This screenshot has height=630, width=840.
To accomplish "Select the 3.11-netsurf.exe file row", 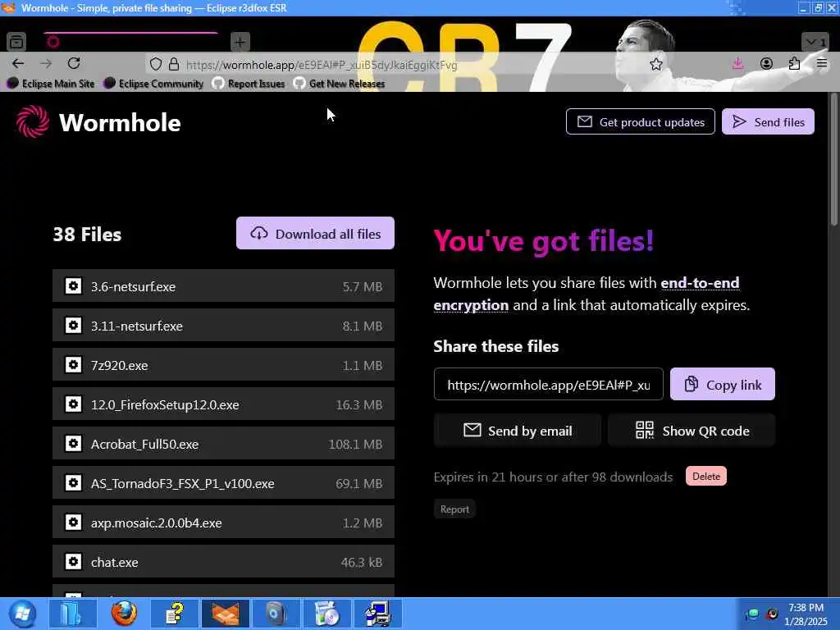I will 223,325.
